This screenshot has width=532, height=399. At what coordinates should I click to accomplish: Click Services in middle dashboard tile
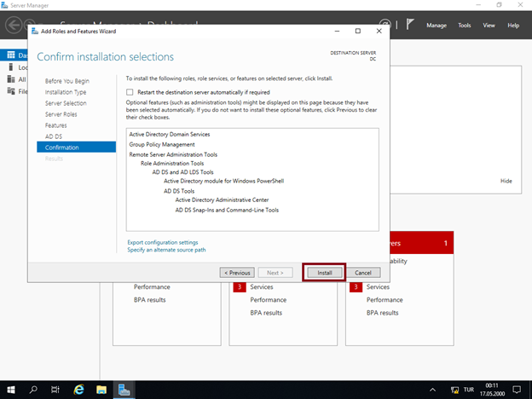pos(262,287)
